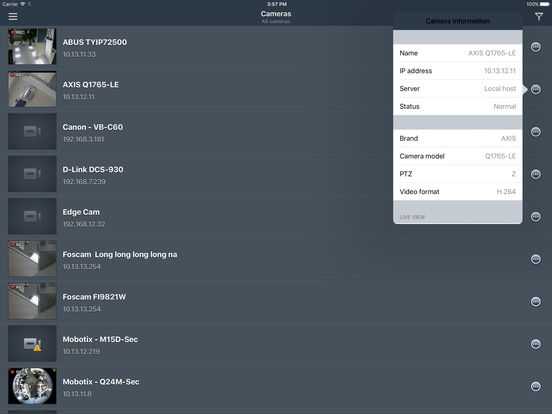Open Foscam Long long long thumbnail
This screenshot has width=552, height=414.
pos(32,259)
